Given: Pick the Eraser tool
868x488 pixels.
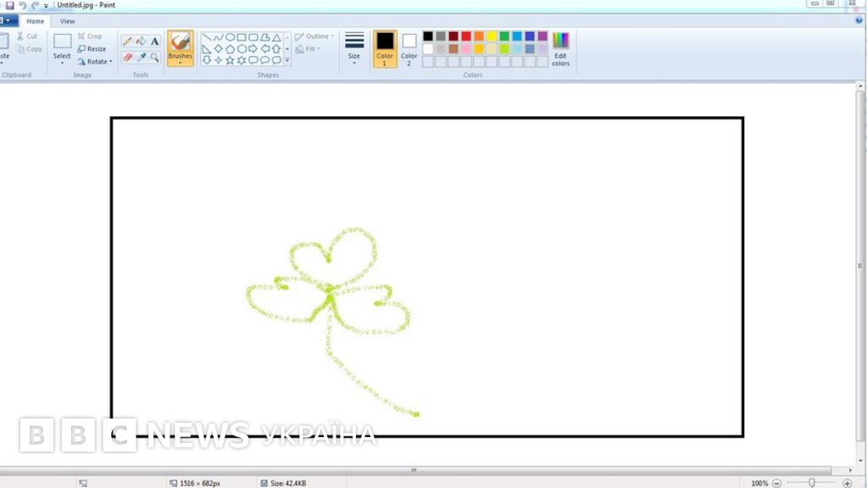Looking at the screenshot, I should 127,58.
